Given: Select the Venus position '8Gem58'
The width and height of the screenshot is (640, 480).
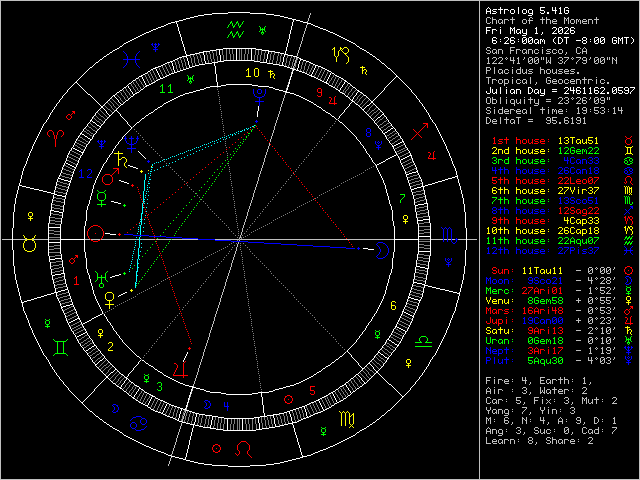Looking at the screenshot, I should click(x=545, y=301).
